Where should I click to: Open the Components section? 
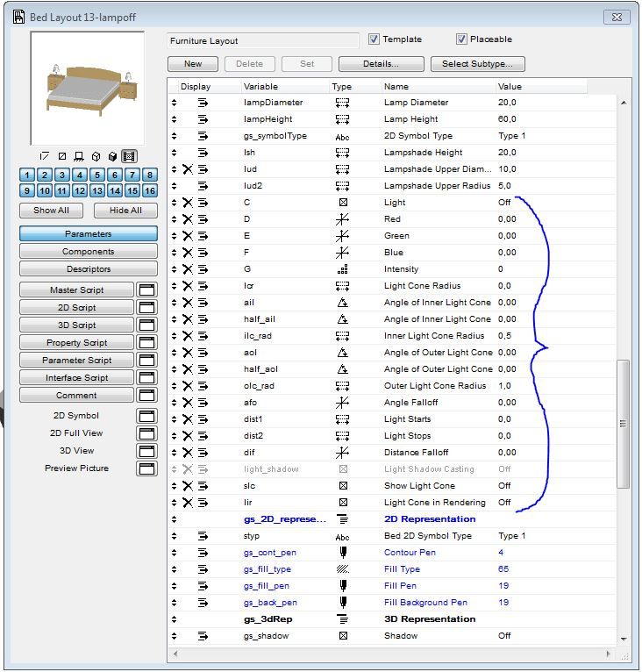pos(89,252)
